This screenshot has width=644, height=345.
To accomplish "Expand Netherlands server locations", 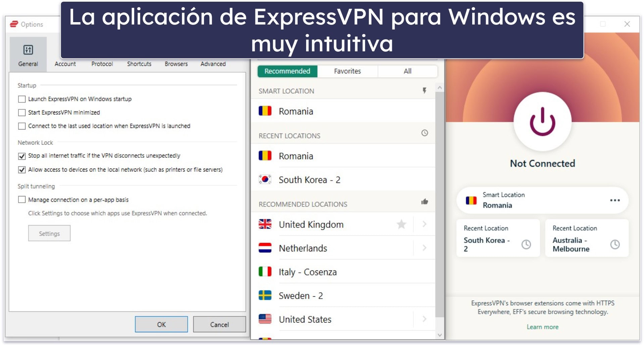I will [425, 248].
